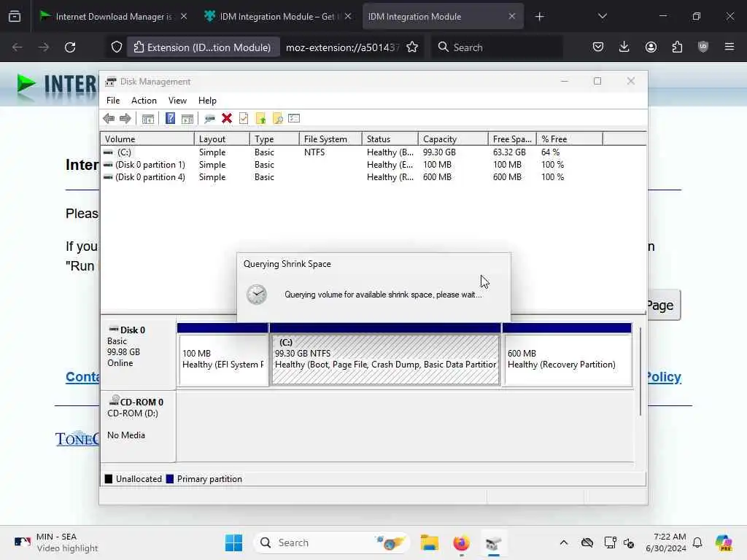
Task: Click the settings list view toolbar icon
Action: 294,118
